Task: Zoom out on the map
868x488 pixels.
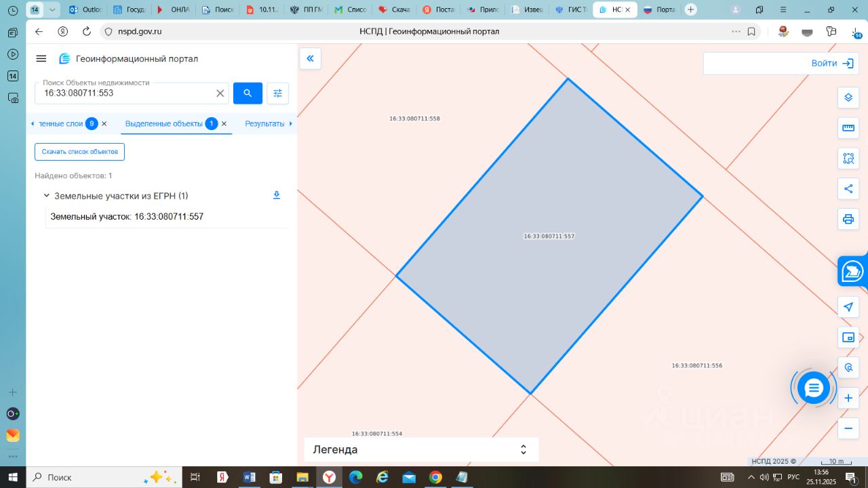Action: (x=848, y=429)
